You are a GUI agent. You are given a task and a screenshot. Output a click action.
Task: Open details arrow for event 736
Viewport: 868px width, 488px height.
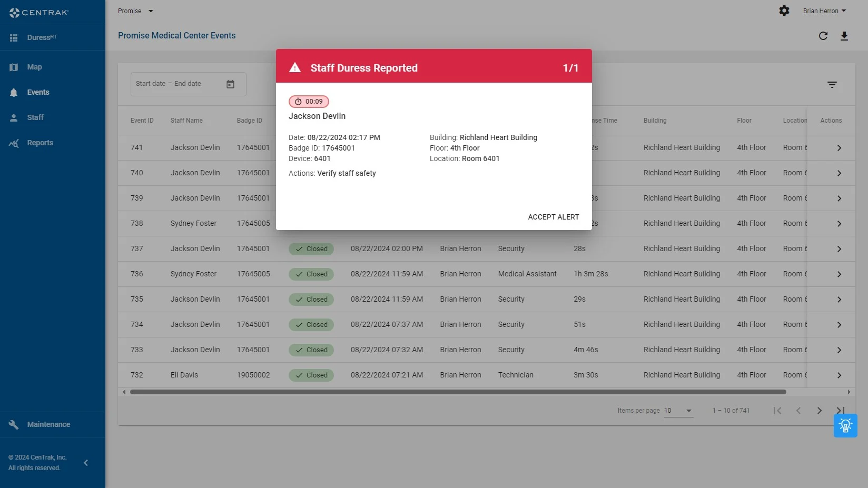pyautogui.click(x=839, y=274)
